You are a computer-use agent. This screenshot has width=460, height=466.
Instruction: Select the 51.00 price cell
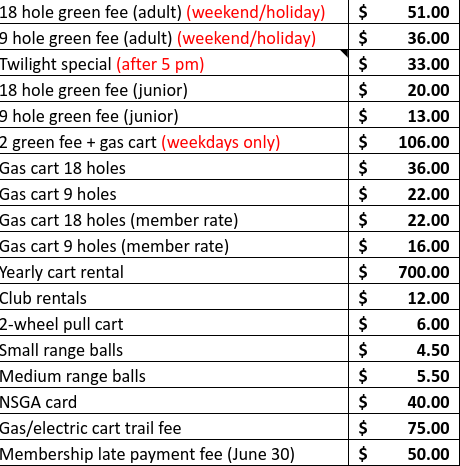[404, 12]
